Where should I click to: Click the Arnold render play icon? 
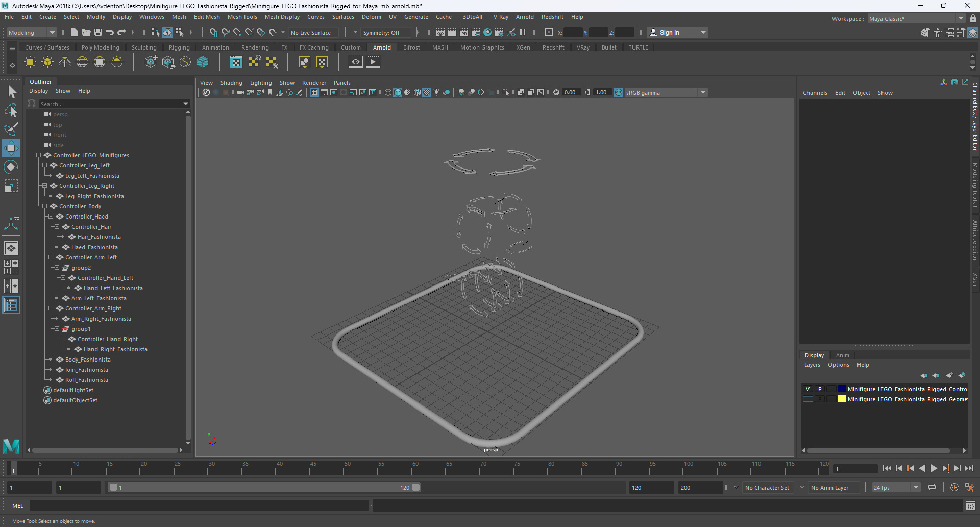click(x=373, y=62)
